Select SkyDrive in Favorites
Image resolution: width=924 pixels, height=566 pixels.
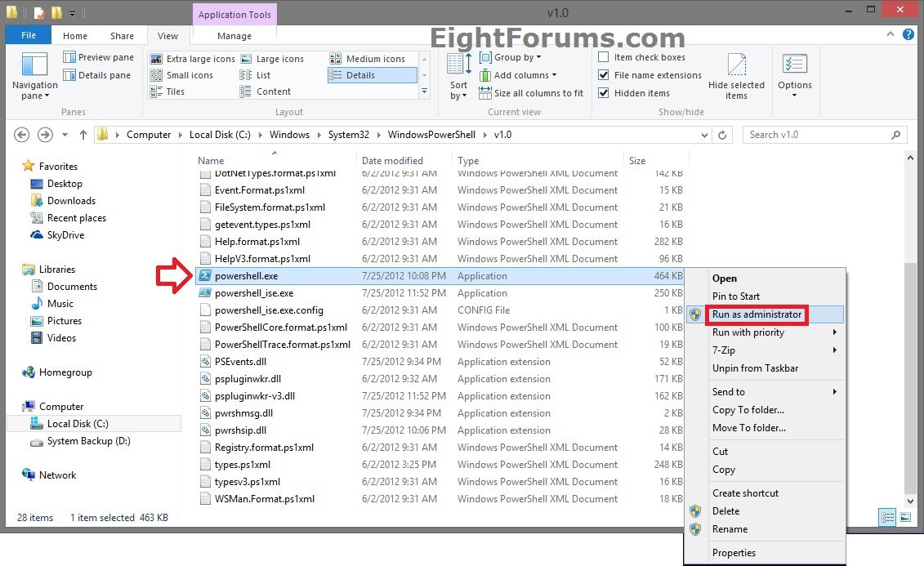click(x=58, y=235)
